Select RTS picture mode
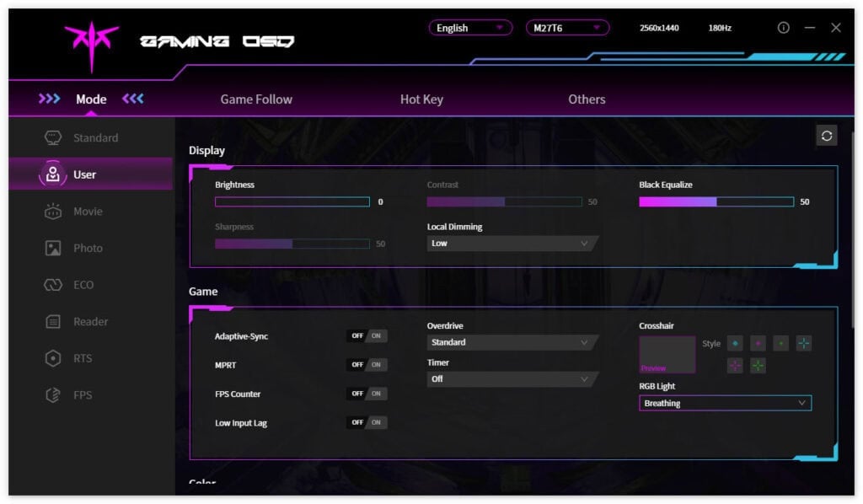Viewport: 863px width, 504px height. (91, 358)
